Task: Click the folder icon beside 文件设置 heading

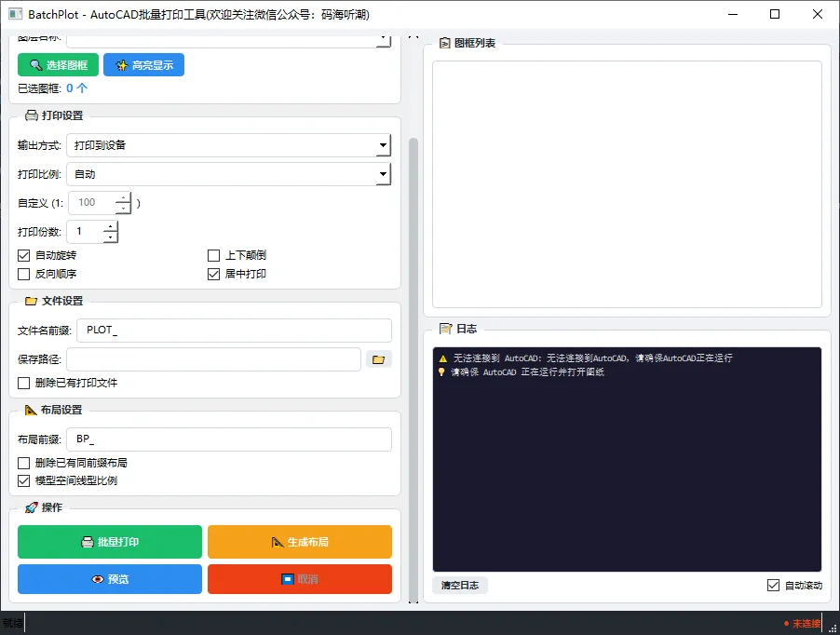Action: pos(32,301)
